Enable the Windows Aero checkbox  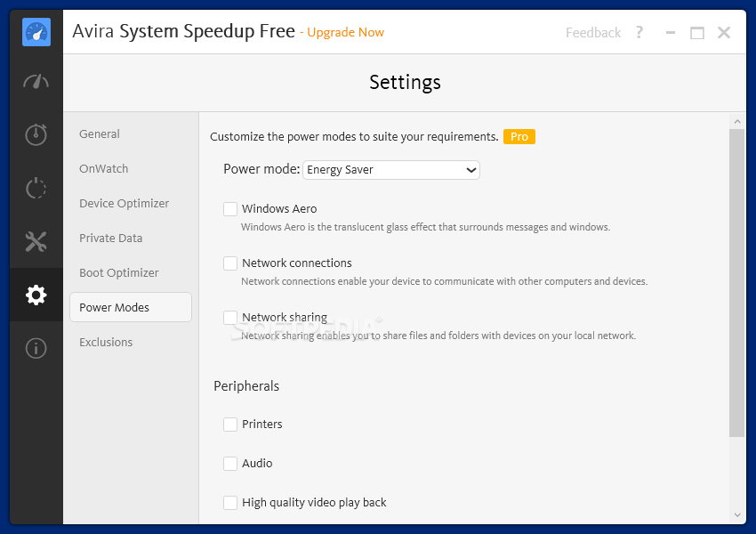[230, 209]
